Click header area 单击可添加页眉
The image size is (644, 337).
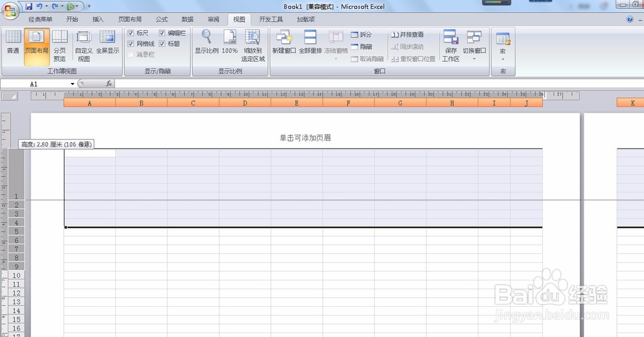point(305,138)
